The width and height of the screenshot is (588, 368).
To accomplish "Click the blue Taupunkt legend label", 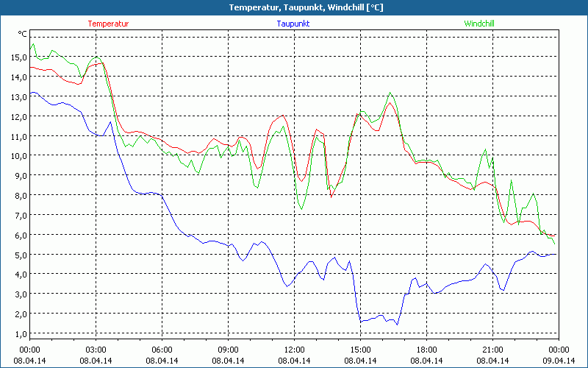I will (293, 24).
